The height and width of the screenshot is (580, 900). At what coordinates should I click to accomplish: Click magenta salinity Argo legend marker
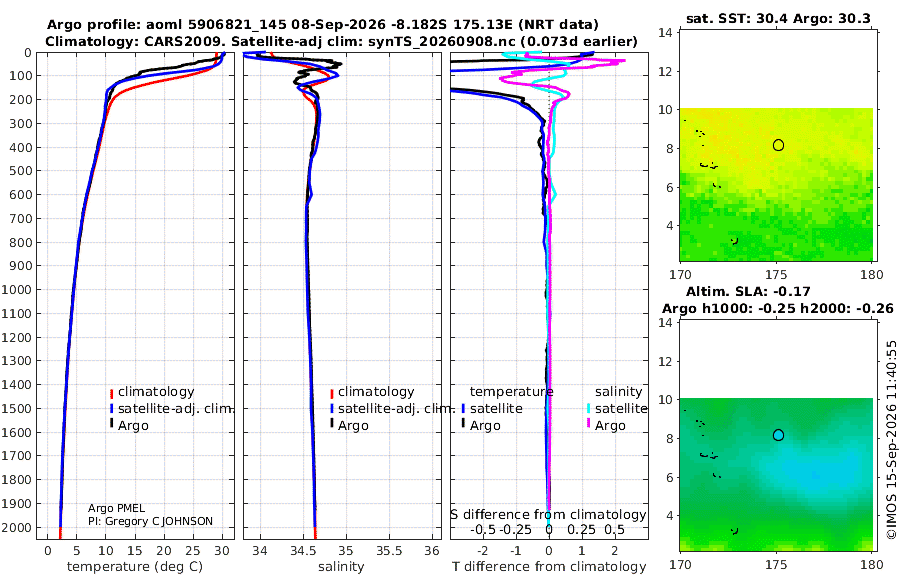click(x=588, y=425)
